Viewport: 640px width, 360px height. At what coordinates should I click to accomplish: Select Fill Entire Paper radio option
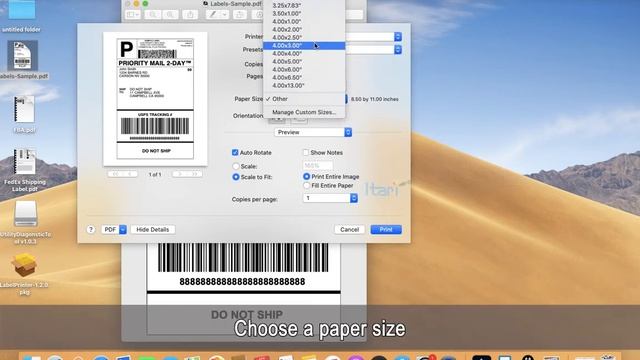[307, 185]
